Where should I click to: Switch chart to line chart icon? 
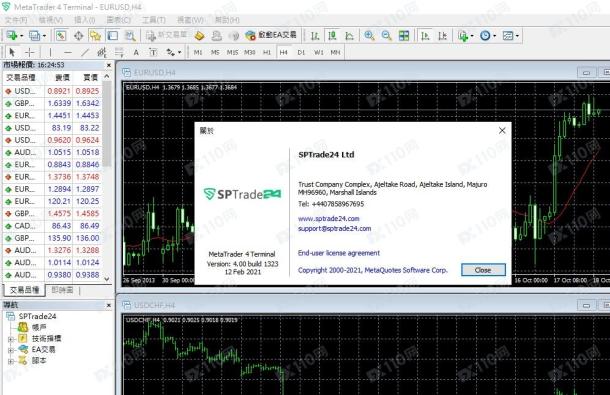(349, 36)
